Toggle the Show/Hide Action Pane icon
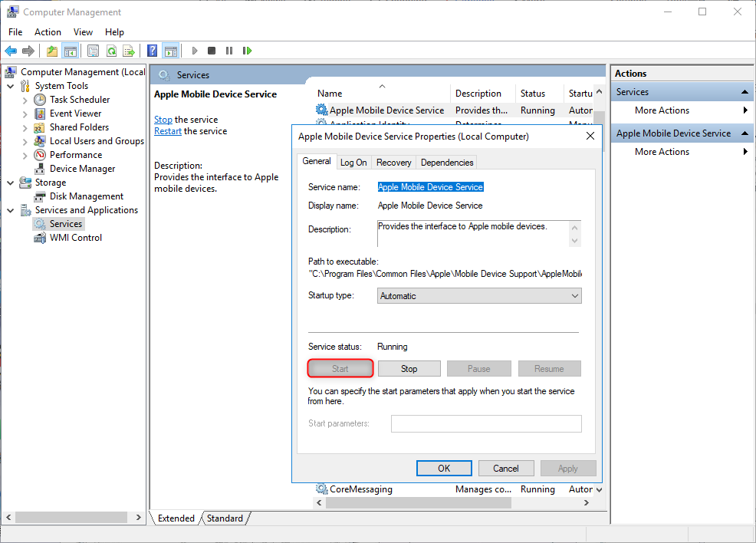Screen dimensions: 756x543 (171, 51)
